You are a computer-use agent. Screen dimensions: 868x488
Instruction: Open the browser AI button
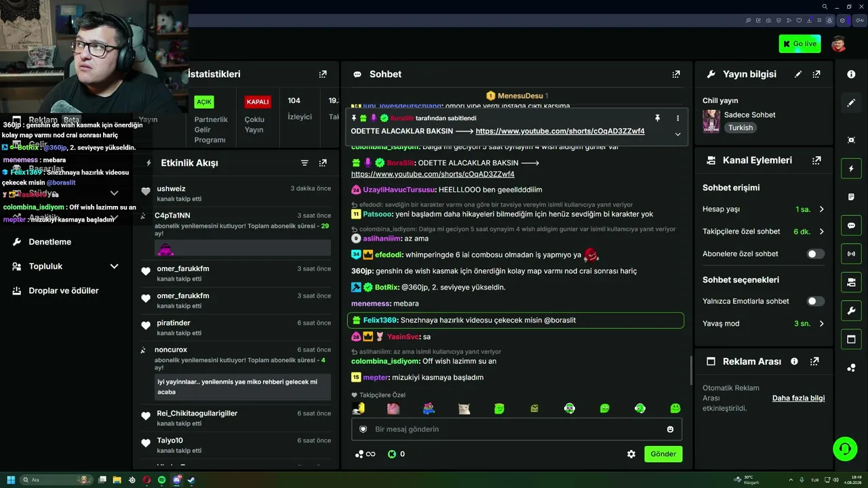(x=860, y=20)
